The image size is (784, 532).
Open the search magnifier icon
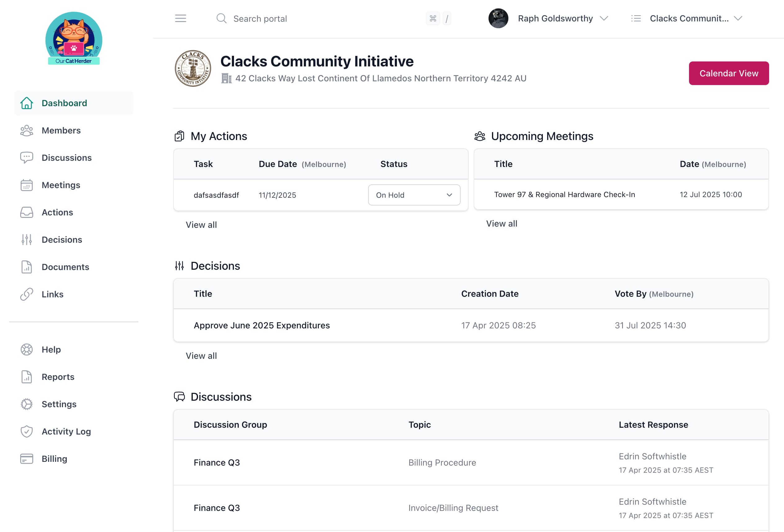[x=221, y=18]
